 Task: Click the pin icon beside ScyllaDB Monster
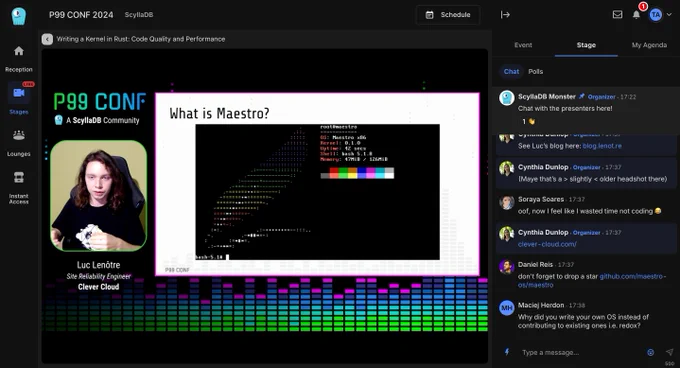(x=582, y=96)
